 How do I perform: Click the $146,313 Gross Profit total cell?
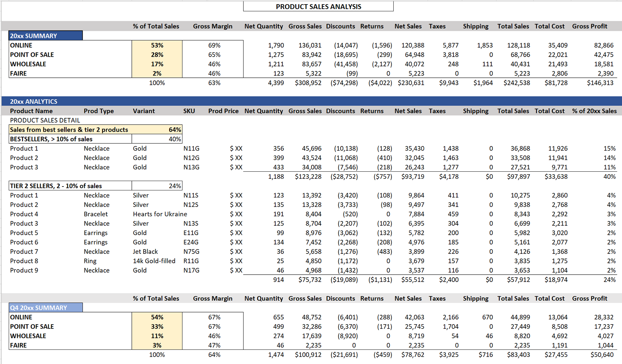600,83
